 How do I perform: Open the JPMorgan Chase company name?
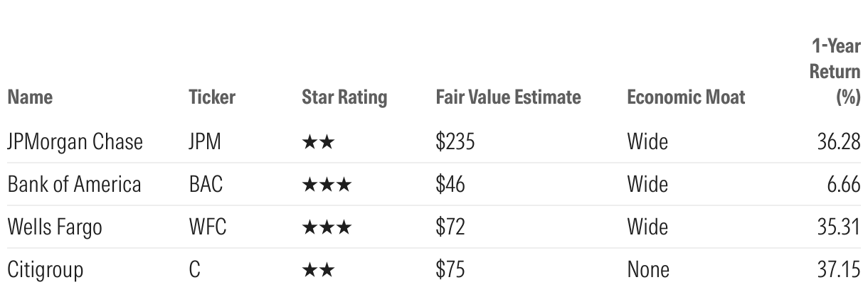tap(75, 143)
